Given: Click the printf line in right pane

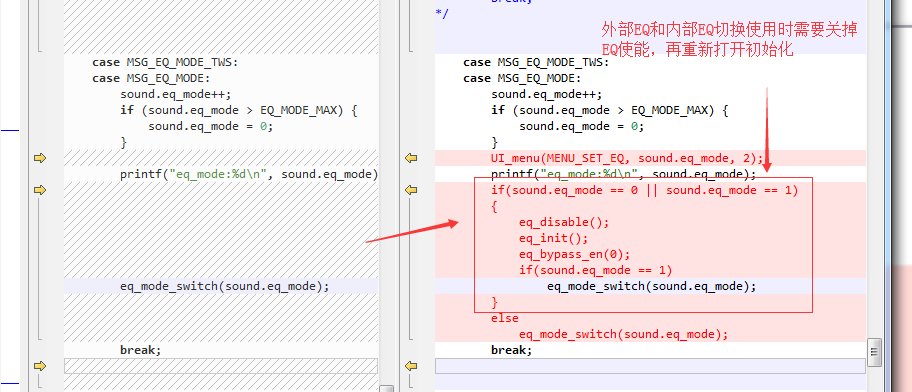Looking at the screenshot, I should click(x=624, y=174).
